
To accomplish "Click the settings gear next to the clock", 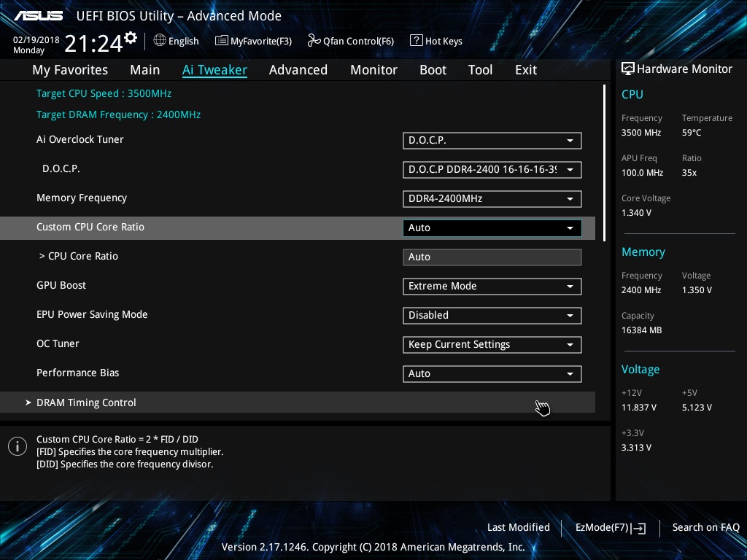I will coord(131,38).
